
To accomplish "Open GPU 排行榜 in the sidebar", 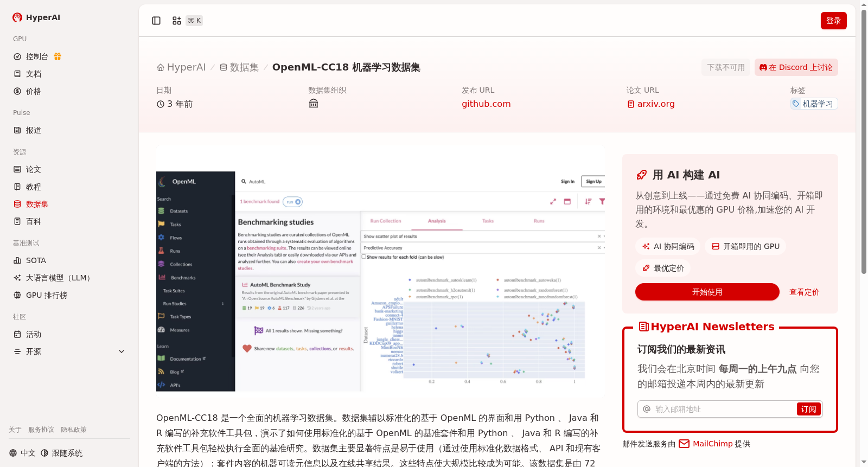I will [47, 295].
